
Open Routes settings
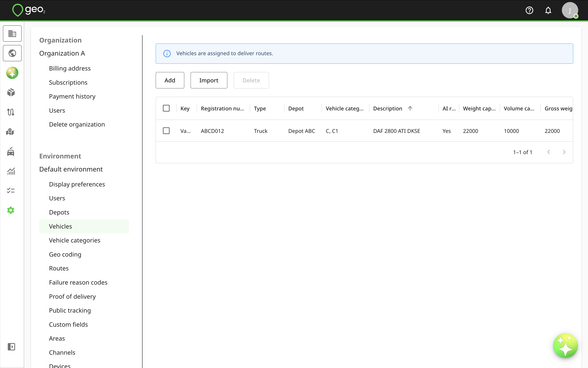[x=59, y=268]
